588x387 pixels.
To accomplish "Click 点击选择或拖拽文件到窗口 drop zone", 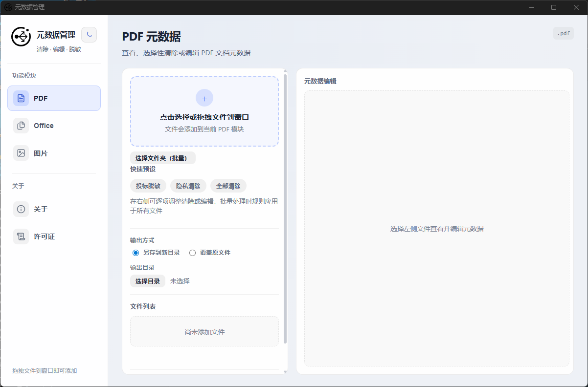I will [204, 111].
